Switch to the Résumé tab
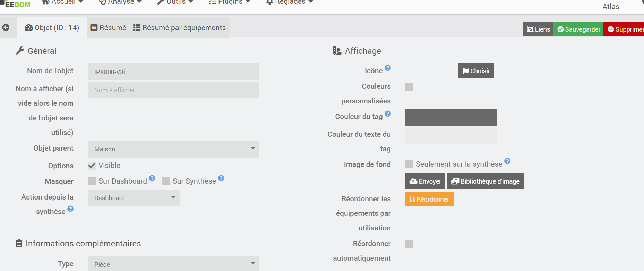This screenshot has height=271, width=644. coord(108,28)
